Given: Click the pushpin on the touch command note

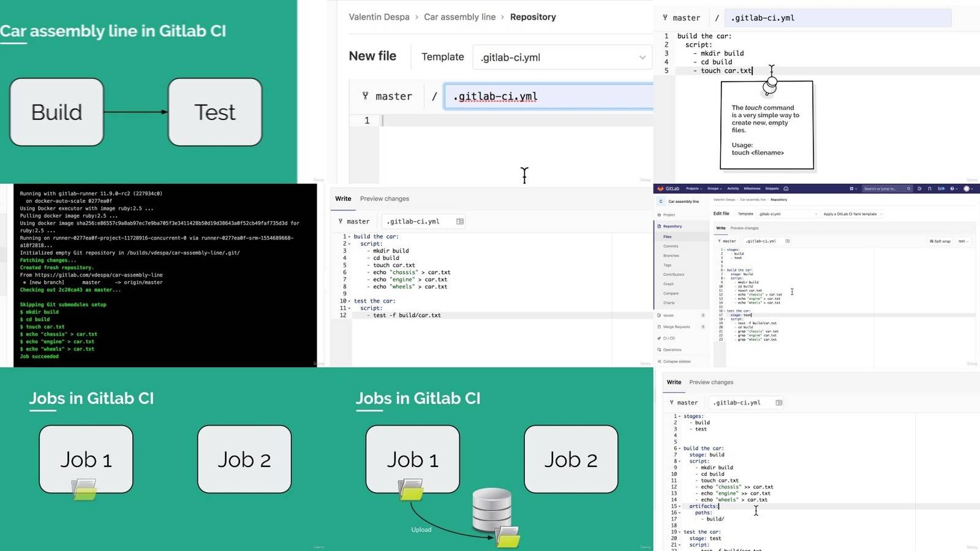Looking at the screenshot, I should click(770, 85).
